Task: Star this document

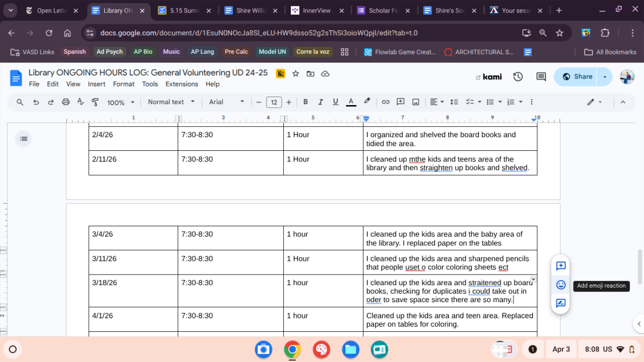Action: click(296, 74)
